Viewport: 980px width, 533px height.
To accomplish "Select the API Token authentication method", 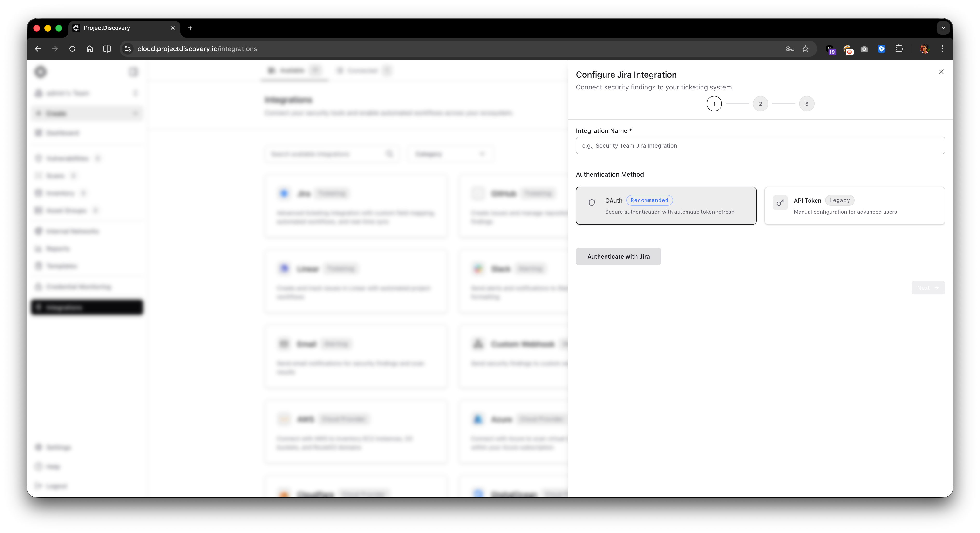I will coord(854,205).
